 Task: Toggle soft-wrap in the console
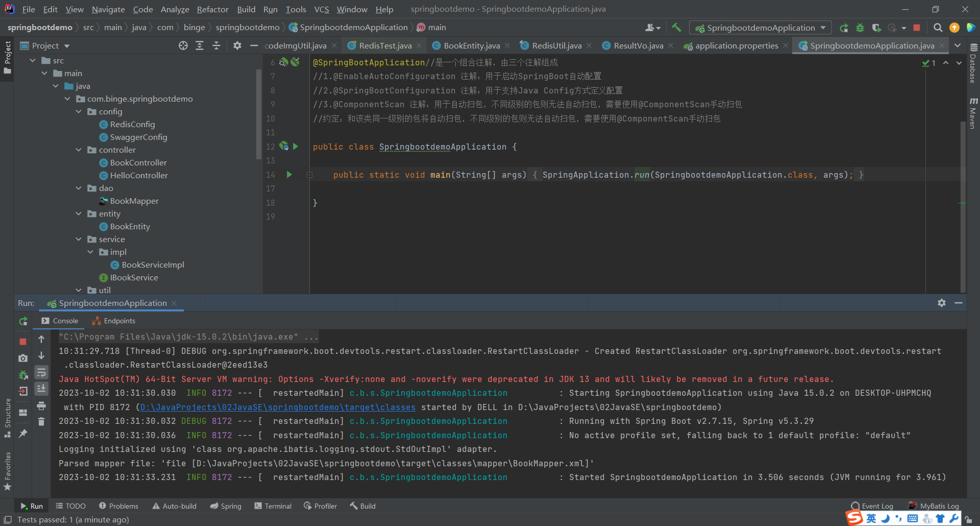(41, 372)
